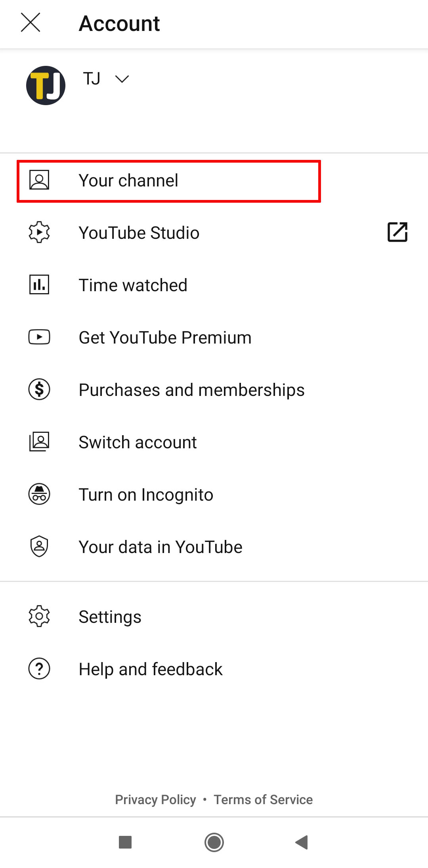The width and height of the screenshot is (428, 868).
Task: Tap the Help and feedback question icon
Action: pyautogui.click(x=39, y=669)
